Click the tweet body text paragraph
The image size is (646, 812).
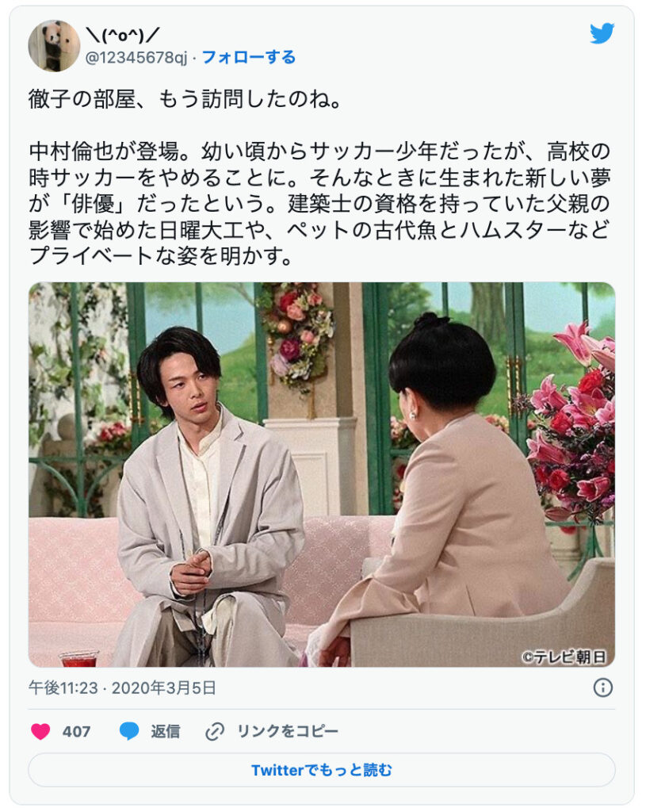click(x=320, y=204)
